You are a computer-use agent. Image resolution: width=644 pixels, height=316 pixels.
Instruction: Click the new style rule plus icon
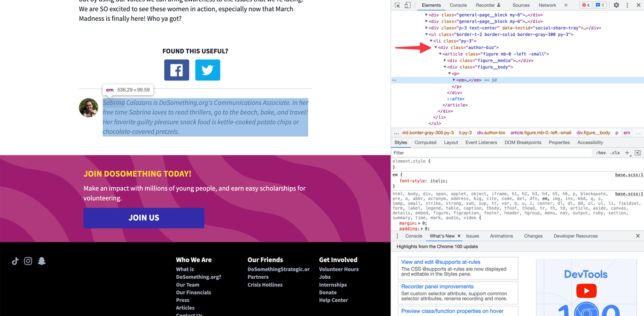point(627,153)
